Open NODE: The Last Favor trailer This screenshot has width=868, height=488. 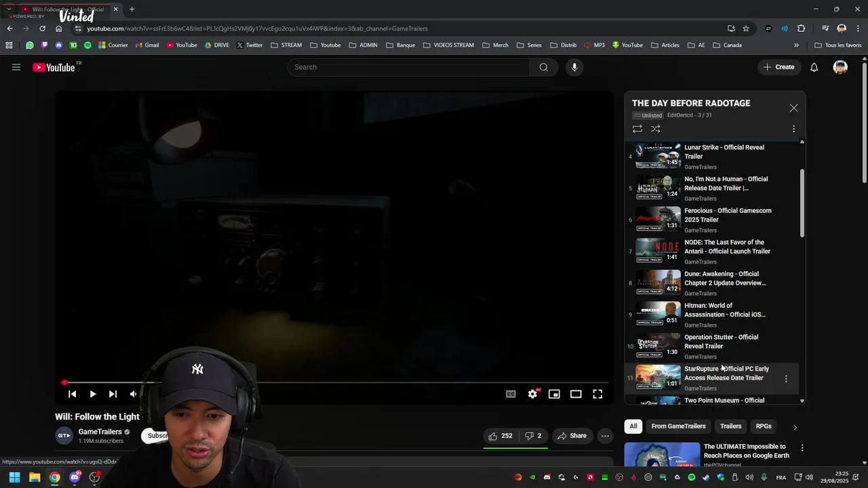pos(712,251)
